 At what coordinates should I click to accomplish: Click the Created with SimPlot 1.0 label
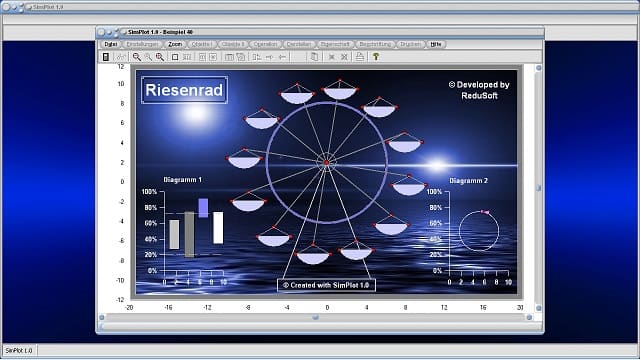[x=326, y=285]
